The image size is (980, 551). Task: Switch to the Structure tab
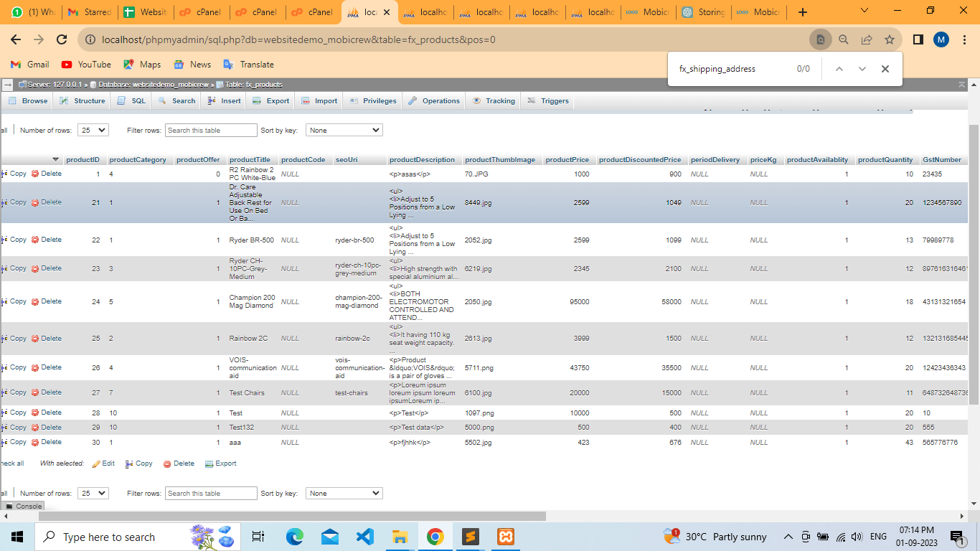(x=83, y=101)
